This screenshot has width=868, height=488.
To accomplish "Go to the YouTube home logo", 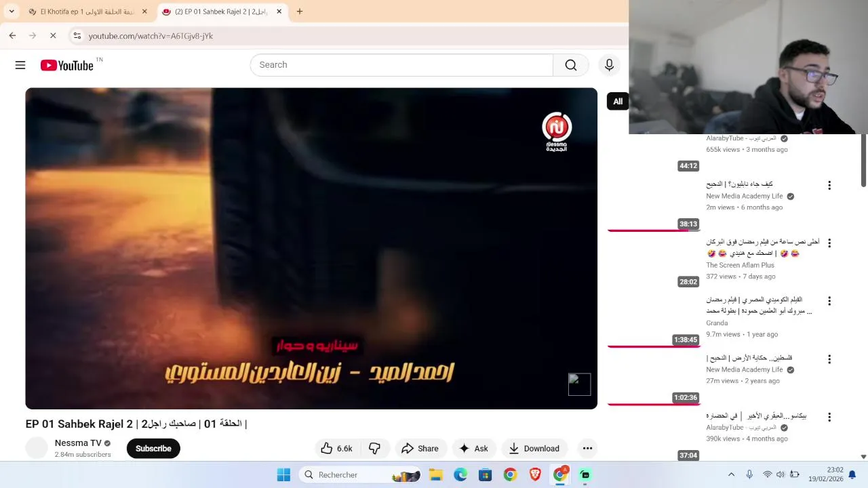I will coord(66,65).
